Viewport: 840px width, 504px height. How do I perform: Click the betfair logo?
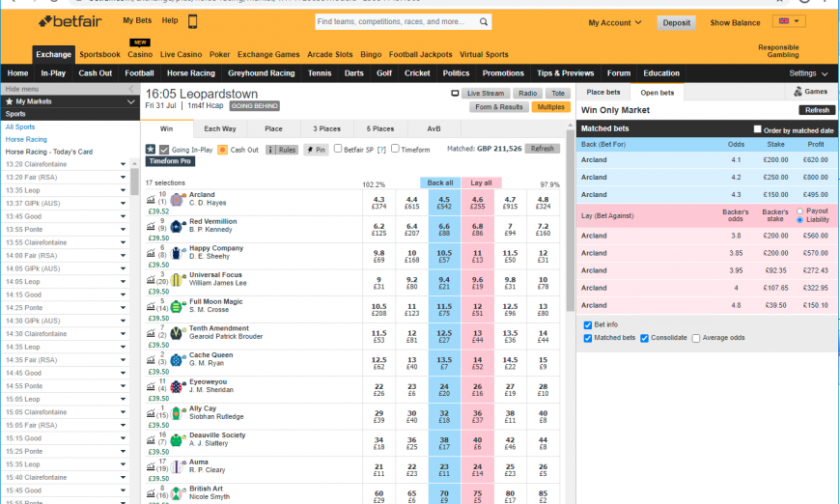tap(70, 21)
